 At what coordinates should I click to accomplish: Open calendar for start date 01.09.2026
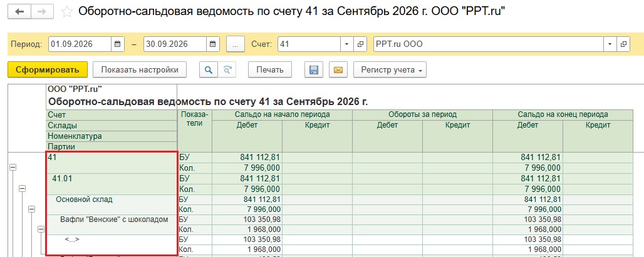click(118, 44)
